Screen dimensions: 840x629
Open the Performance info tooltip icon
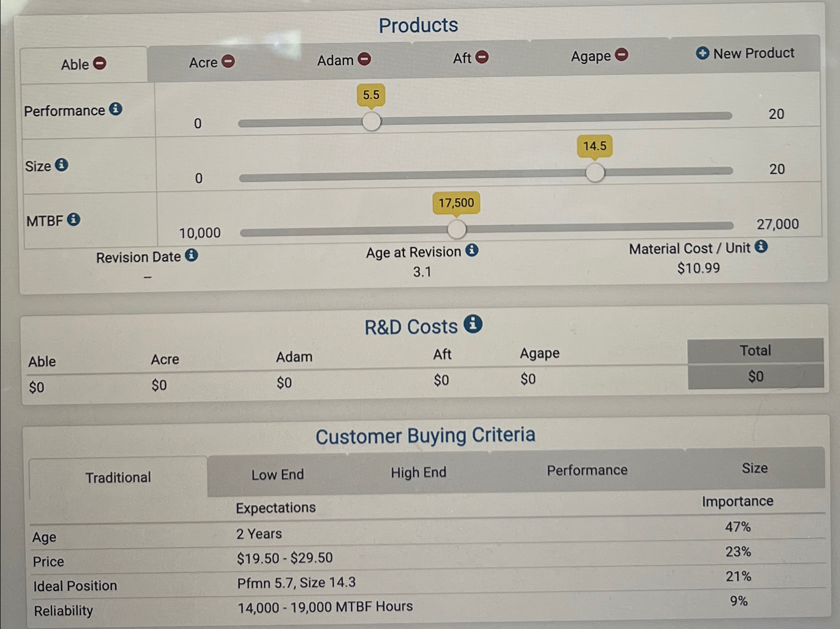116,110
